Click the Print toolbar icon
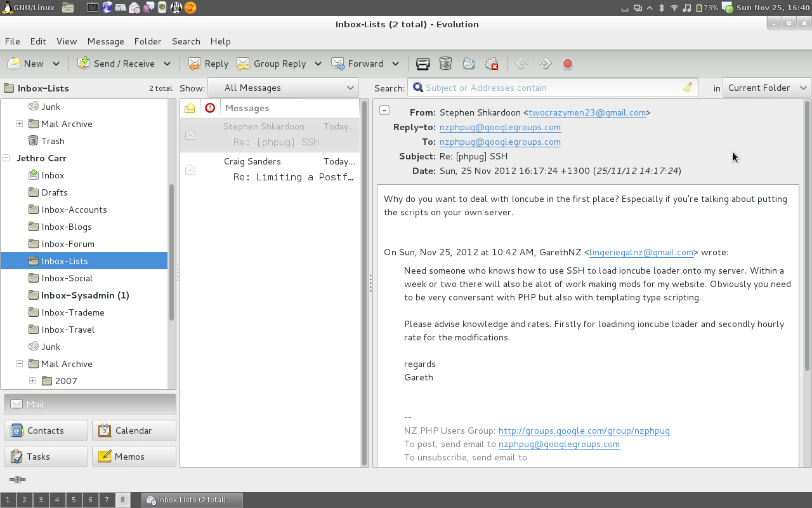This screenshot has width=812, height=508. pos(423,63)
